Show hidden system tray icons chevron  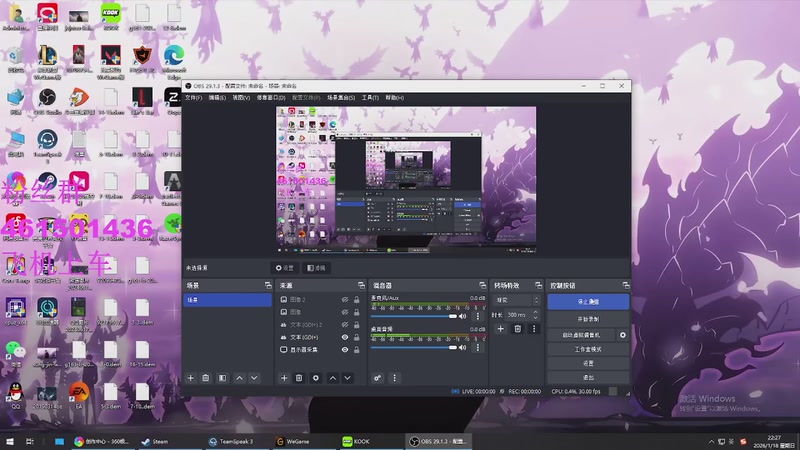click(x=711, y=442)
